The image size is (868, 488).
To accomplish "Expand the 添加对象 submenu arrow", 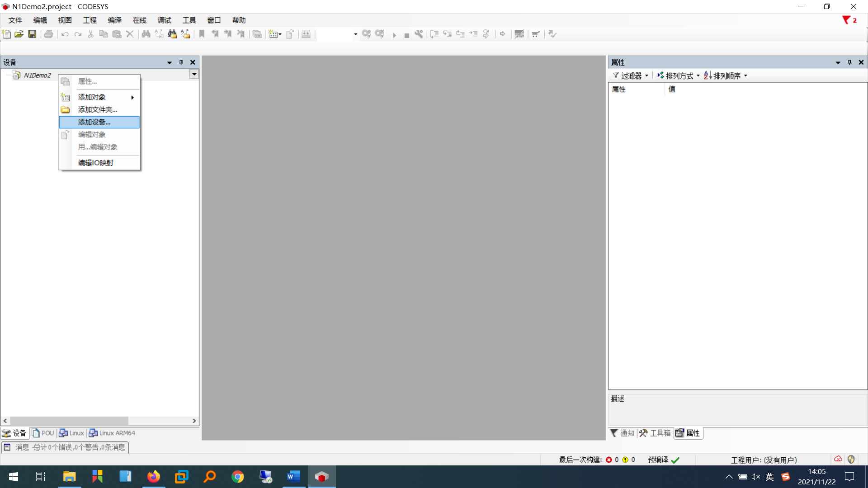I will tap(132, 97).
